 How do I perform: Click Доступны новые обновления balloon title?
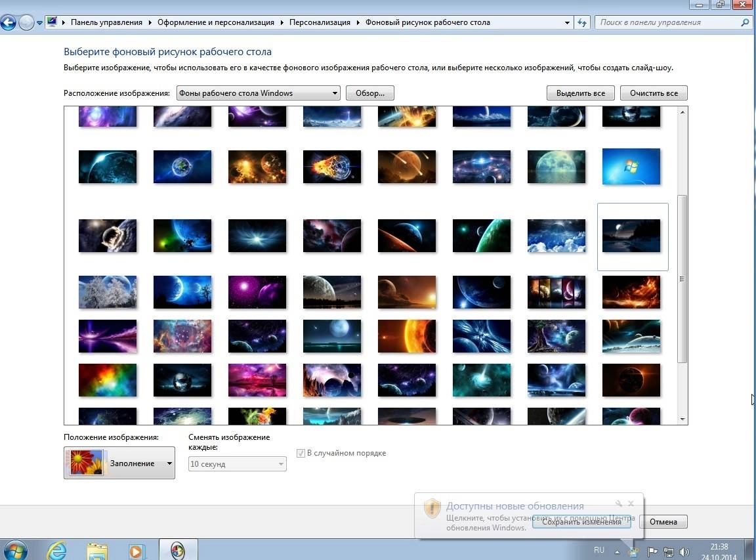click(514, 506)
